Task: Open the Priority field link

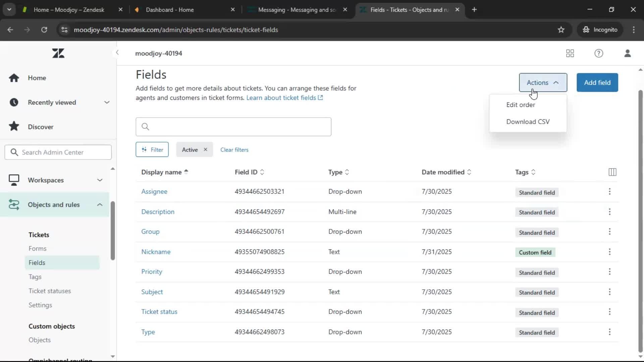Action: pyautogui.click(x=152, y=272)
